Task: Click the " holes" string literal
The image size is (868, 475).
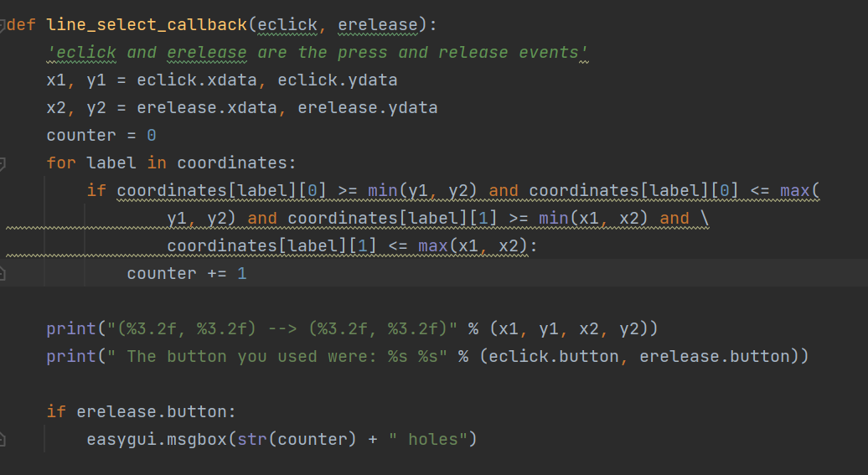Action: click(427, 440)
